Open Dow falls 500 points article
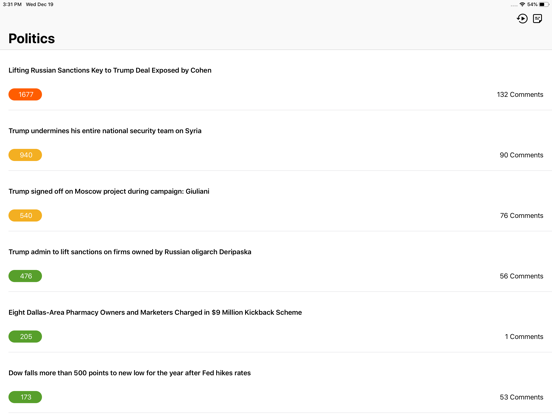 click(x=130, y=373)
